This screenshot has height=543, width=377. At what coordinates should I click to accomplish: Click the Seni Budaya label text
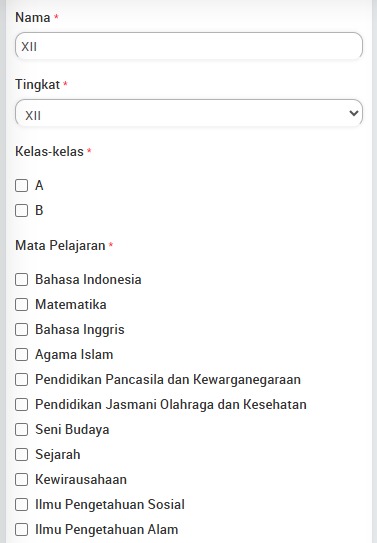coord(72,429)
